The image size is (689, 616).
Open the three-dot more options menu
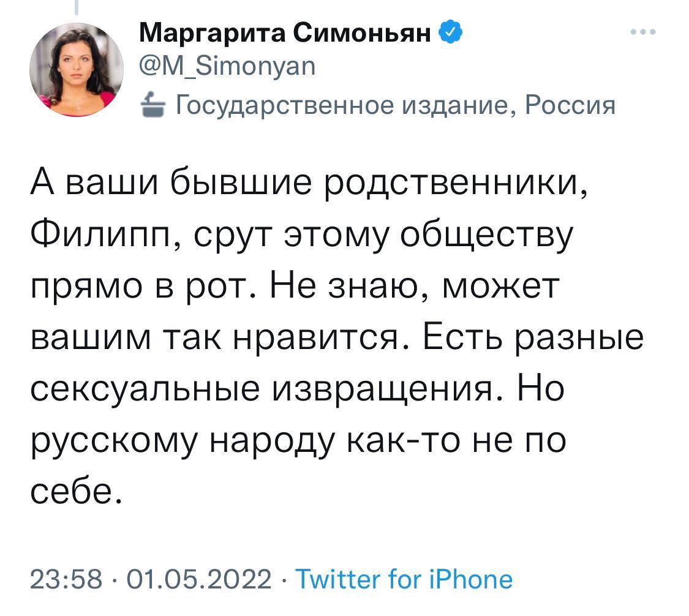643,32
